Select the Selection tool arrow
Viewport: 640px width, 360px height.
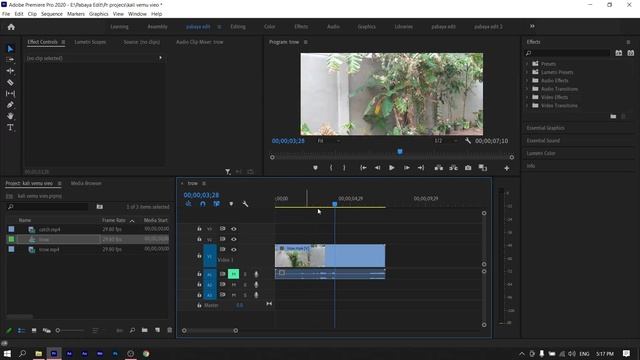[10, 49]
